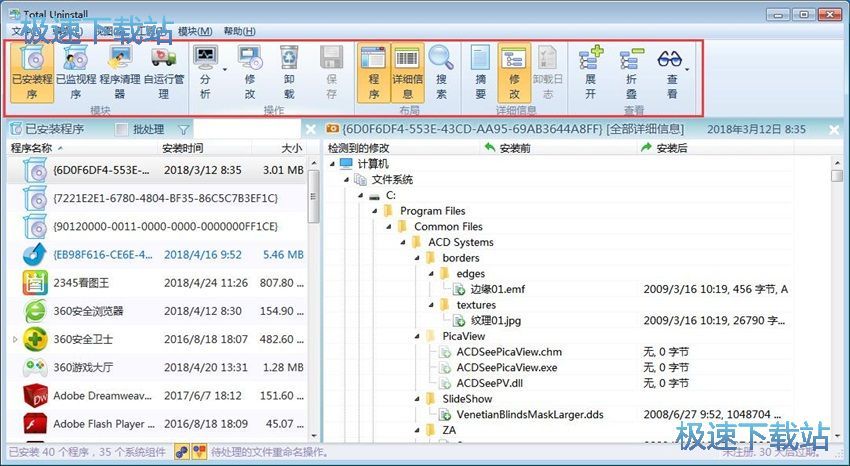850x466 pixels.
Task: Click the details tree scrollbar thumb
Action: pyautogui.click(x=837, y=176)
